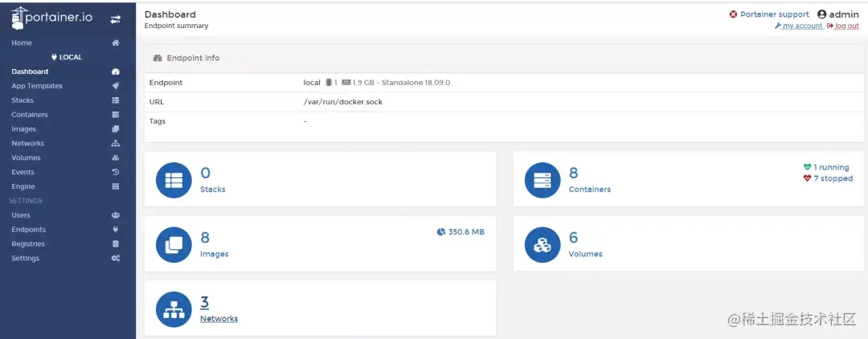Click the log out link
Image resolution: width=868 pixels, height=339 pixels.
point(843,26)
